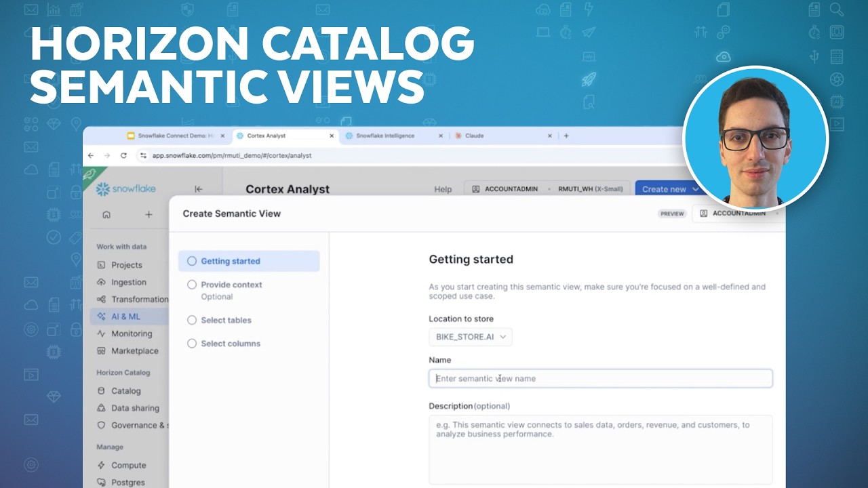Click the Catalog database icon
Image resolution: width=868 pixels, height=488 pixels.
point(101,390)
